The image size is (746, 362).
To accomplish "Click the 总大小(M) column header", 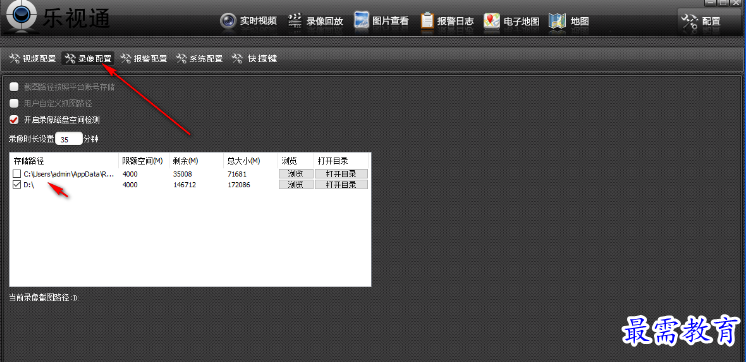I will coord(250,161).
